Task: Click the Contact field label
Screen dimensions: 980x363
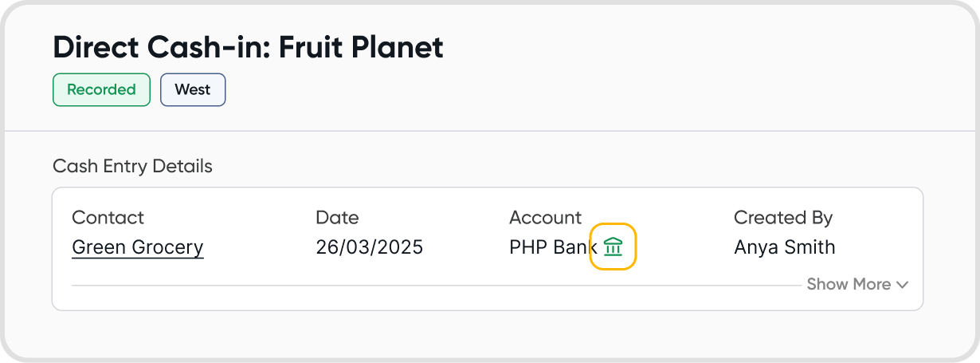Action: (x=108, y=217)
